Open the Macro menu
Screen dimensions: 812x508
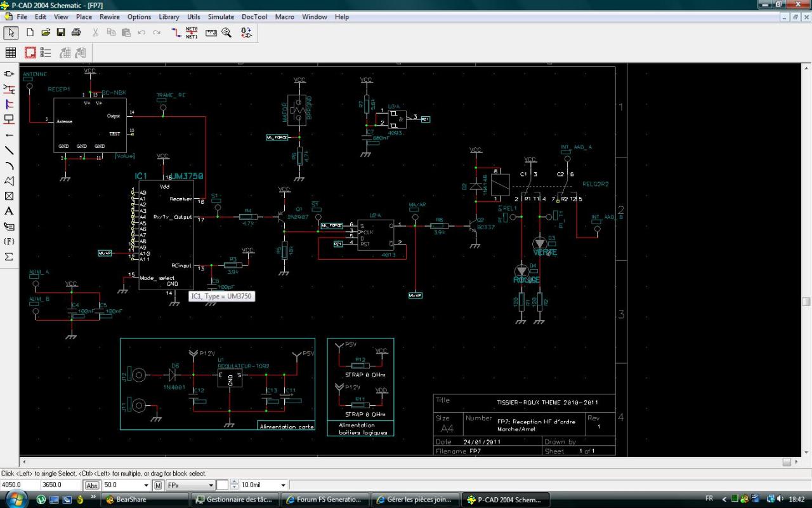[x=285, y=17]
